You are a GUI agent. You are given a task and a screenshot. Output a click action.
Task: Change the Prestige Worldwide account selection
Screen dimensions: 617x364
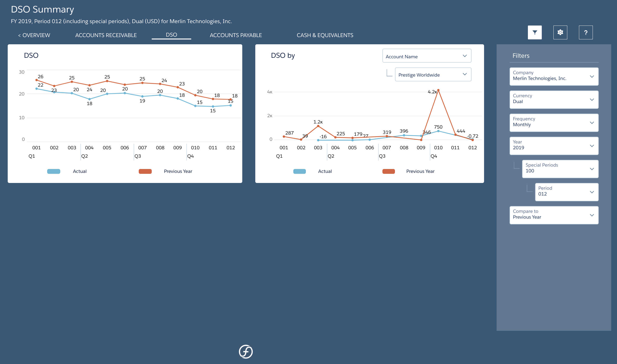(x=433, y=75)
